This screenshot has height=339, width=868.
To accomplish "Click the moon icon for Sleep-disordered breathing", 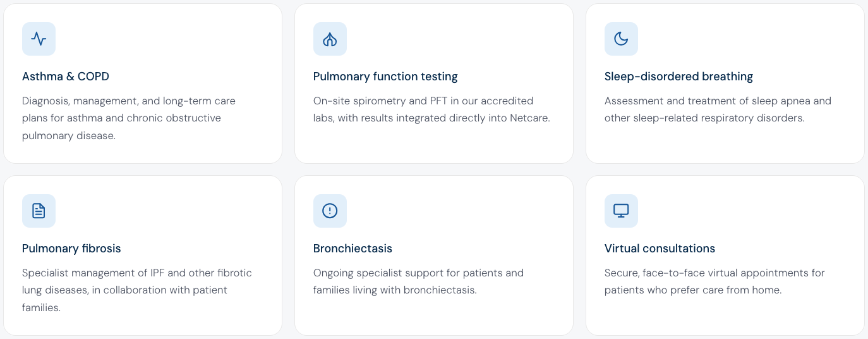I will coord(621,39).
